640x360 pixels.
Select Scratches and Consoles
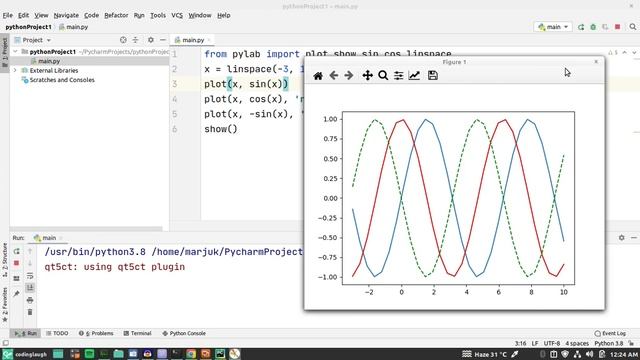click(62, 80)
